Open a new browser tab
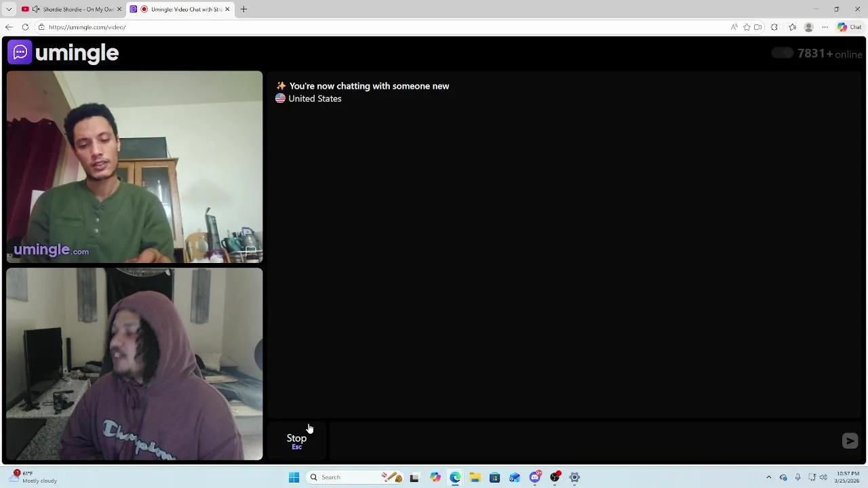Image resolution: width=868 pixels, height=488 pixels. click(x=243, y=9)
